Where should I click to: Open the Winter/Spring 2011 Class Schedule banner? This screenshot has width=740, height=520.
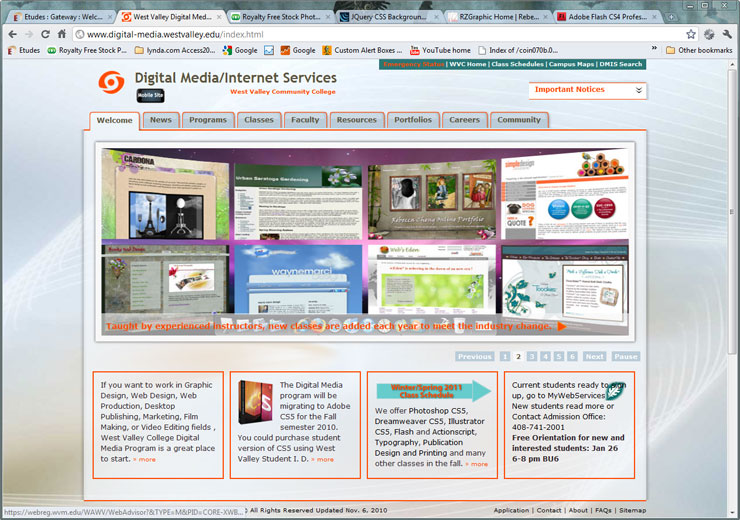point(433,391)
